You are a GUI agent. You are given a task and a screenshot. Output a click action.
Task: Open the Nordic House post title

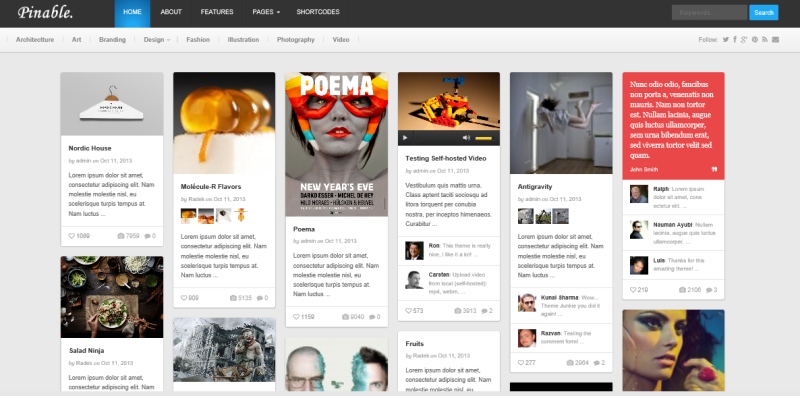point(90,148)
